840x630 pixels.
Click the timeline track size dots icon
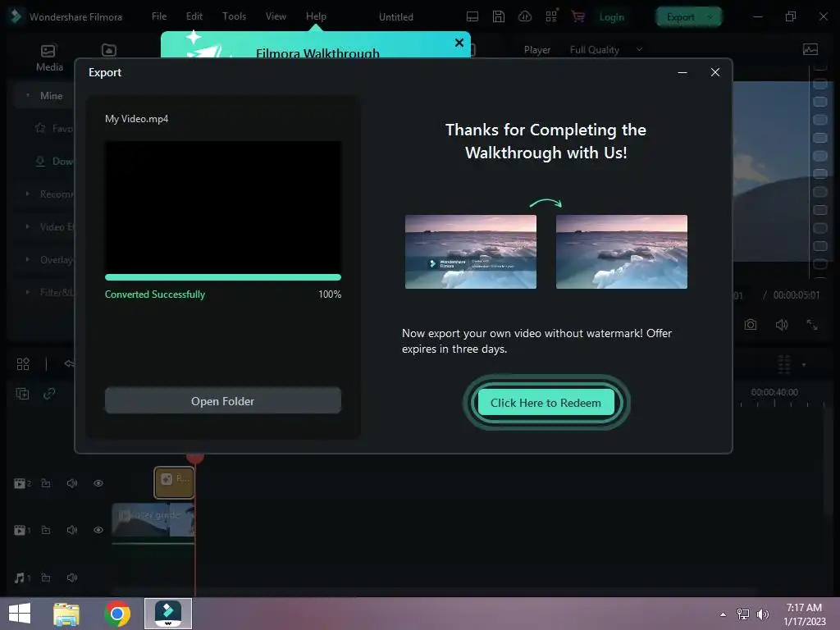tap(784, 365)
